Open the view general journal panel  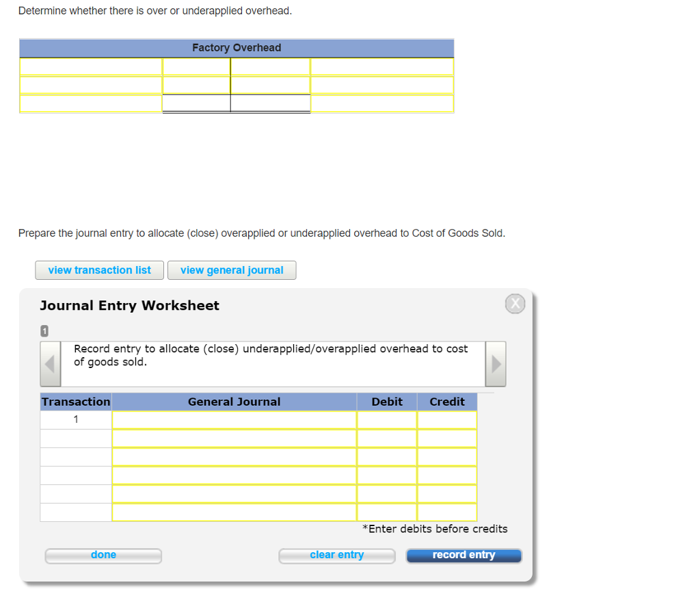click(x=232, y=270)
